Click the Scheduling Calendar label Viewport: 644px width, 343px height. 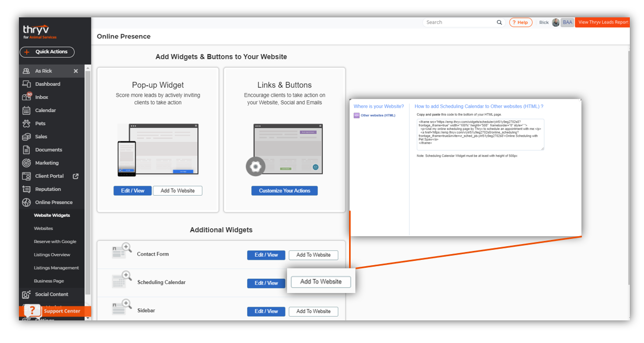coord(161,283)
